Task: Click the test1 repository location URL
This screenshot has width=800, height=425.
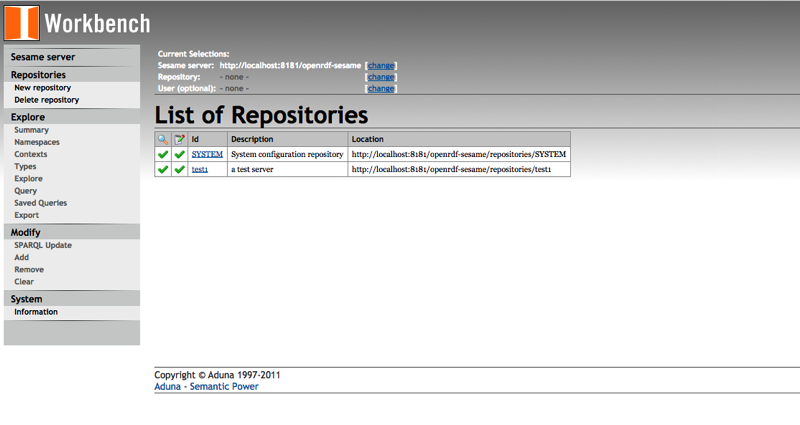Action: (x=452, y=169)
